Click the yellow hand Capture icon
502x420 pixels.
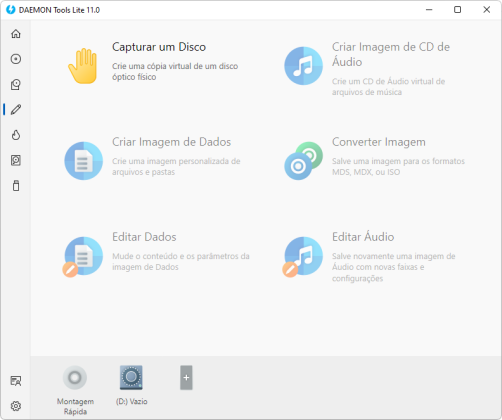83,66
